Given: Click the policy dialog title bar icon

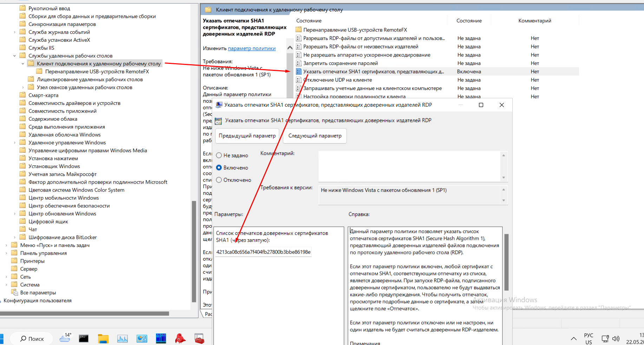Looking at the screenshot, I should click(219, 105).
